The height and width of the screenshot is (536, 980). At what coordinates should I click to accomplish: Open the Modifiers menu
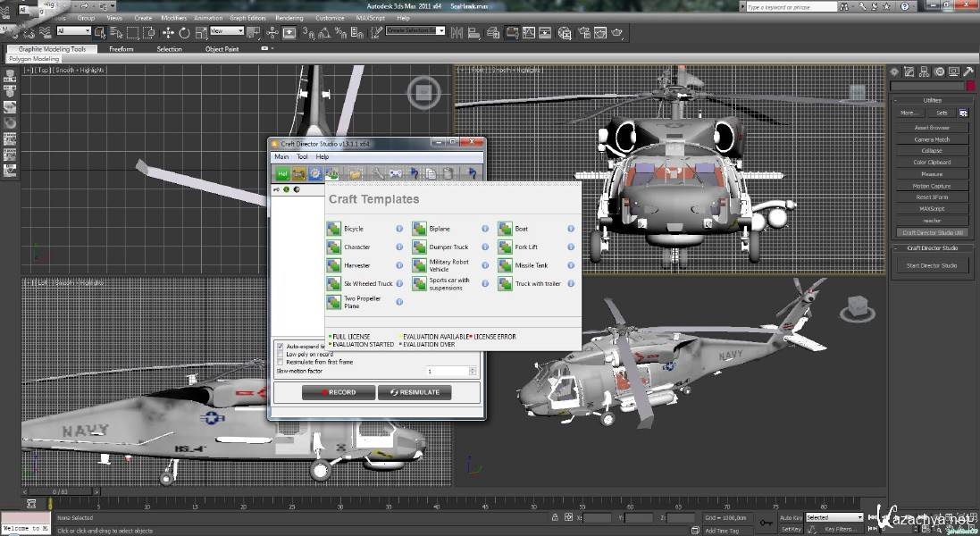(x=173, y=18)
